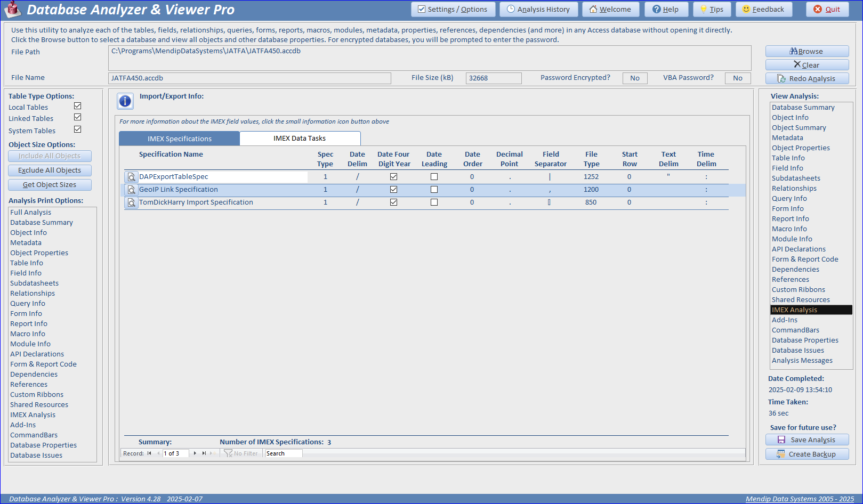Click the application logo icon in title bar
Image resolution: width=863 pixels, height=504 pixels.
click(x=13, y=10)
